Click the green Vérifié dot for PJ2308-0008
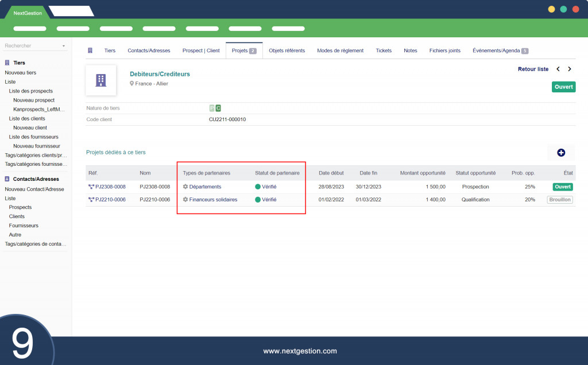 click(x=258, y=187)
